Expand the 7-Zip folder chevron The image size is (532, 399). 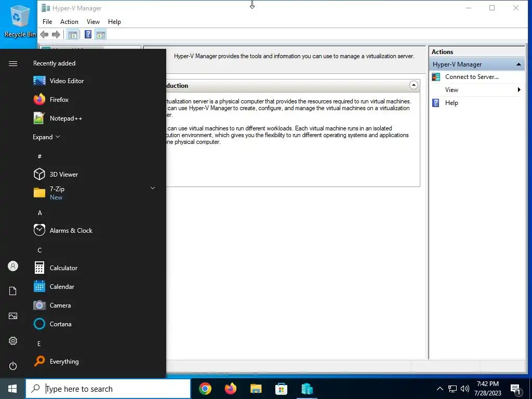(x=153, y=188)
